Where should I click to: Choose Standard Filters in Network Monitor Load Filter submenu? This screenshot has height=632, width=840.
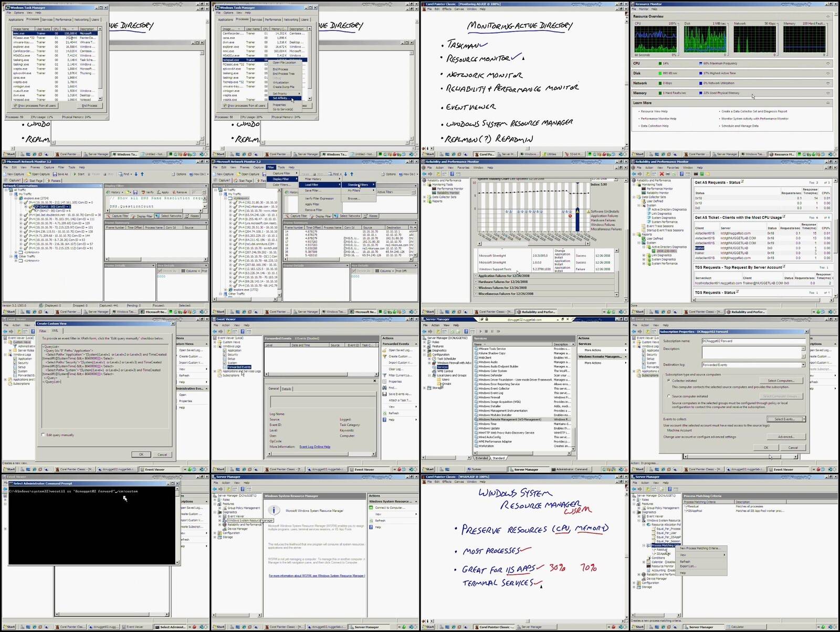(358, 185)
